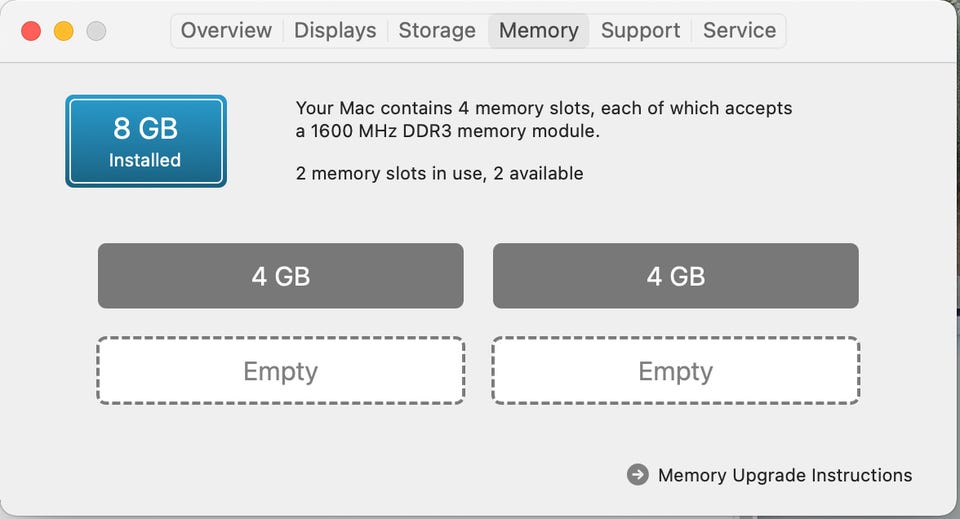The image size is (960, 519).
Task: Open the Memory Upgrade Instructions link
Action: pyautogui.click(x=784, y=475)
